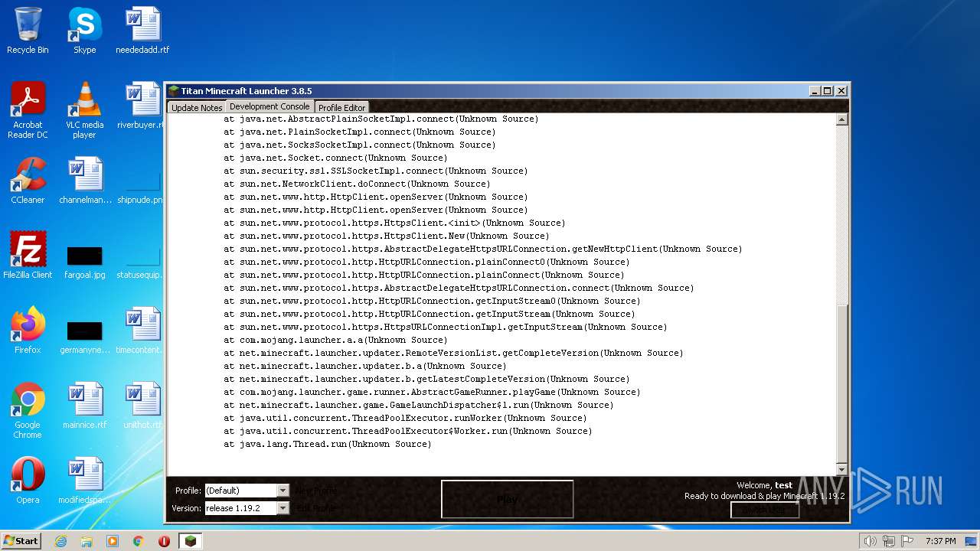
Task: Maximize the Titan Minecraft Launcher window
Action: pyautogui.click(x=828, y=90)
